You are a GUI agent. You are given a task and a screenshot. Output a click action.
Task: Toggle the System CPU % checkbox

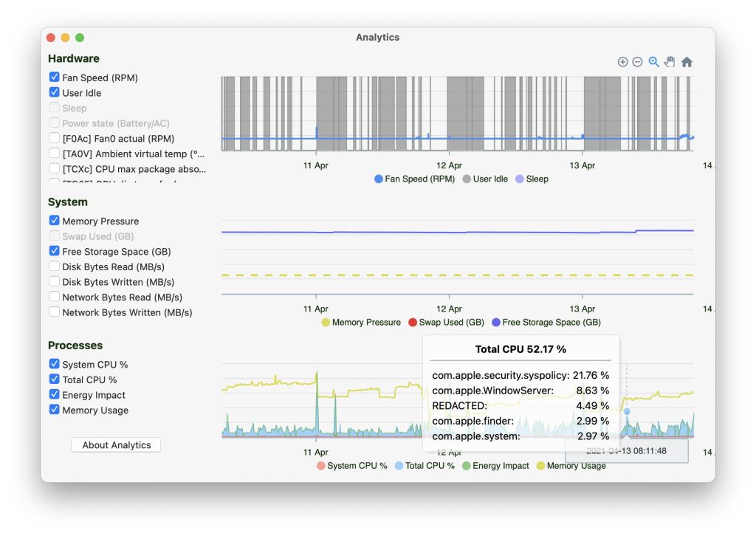(55, 364)
